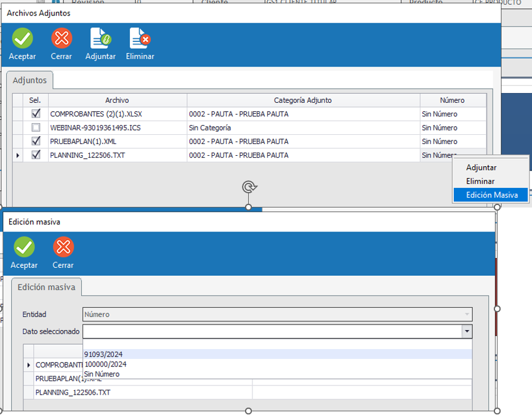Screen dimensions: 532x415
Task: Click Sin Número cell of WEBINAR row
Action: [x=453, y=127]
